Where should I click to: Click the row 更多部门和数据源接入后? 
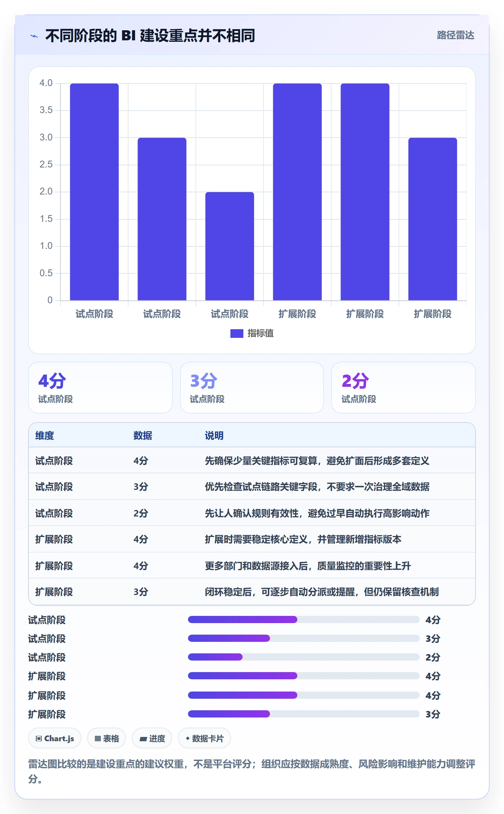(x=252, y=565)
